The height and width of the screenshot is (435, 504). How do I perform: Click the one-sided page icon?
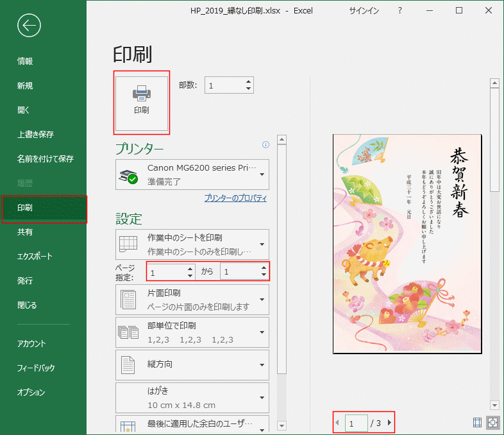coord(128,300)
